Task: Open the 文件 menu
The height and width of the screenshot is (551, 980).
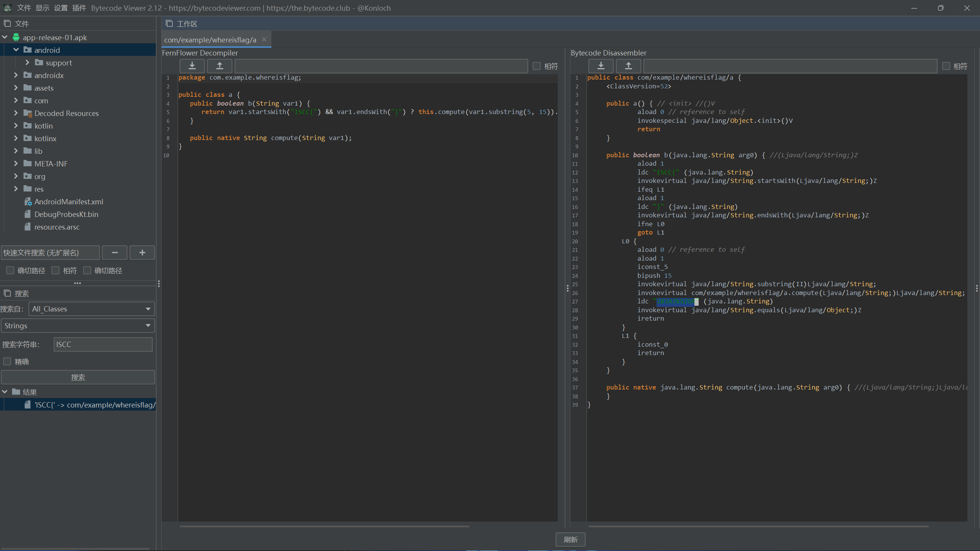Action: (24, 8)
